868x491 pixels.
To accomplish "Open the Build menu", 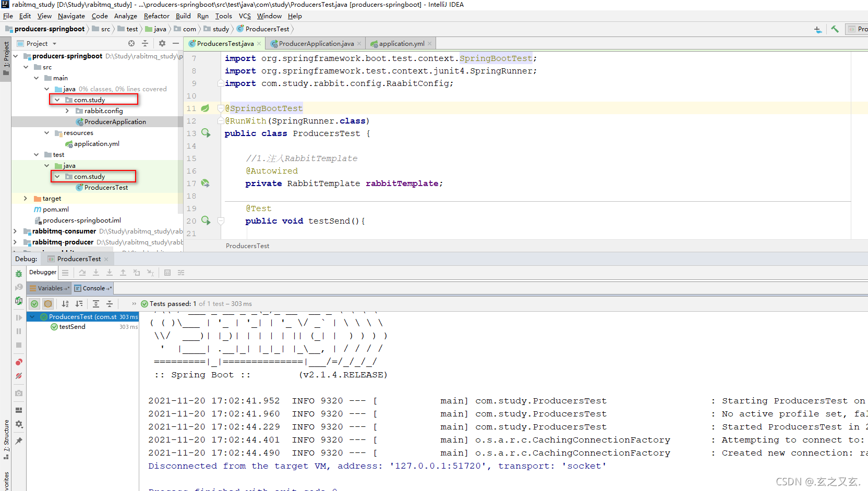I will pos(183,16).
